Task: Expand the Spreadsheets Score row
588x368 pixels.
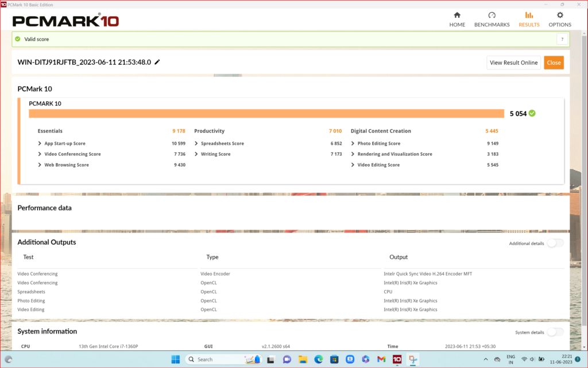Action: (222, 144)
